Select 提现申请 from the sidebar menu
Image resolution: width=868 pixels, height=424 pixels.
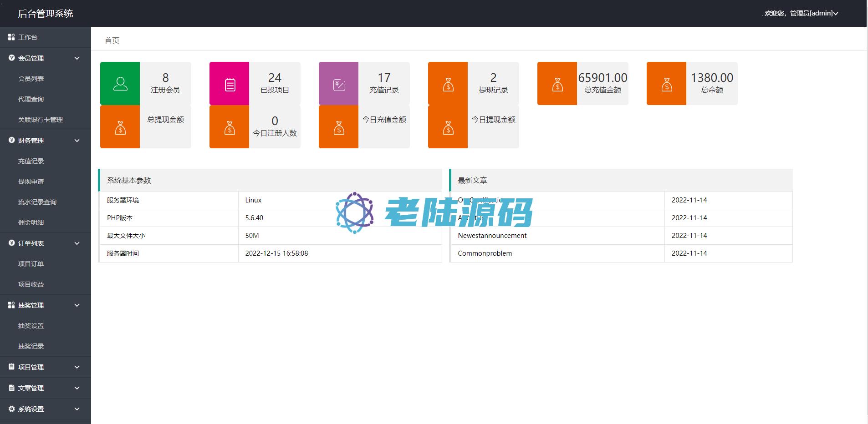31,182
